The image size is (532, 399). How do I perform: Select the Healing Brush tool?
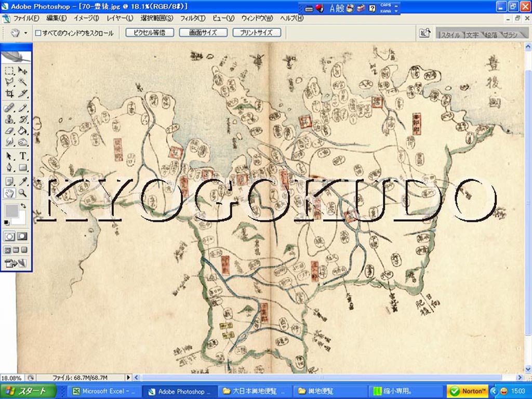coord(9,108)
